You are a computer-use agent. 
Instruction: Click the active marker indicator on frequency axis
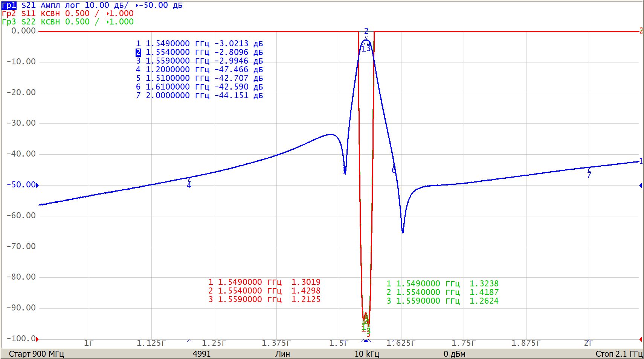click(366, 341)
